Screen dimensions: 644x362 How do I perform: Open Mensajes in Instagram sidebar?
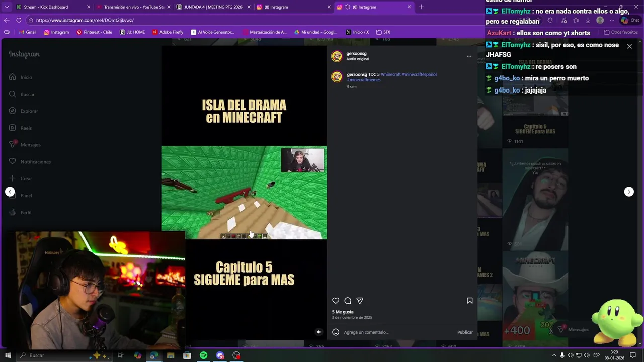[x=25, y=145]
